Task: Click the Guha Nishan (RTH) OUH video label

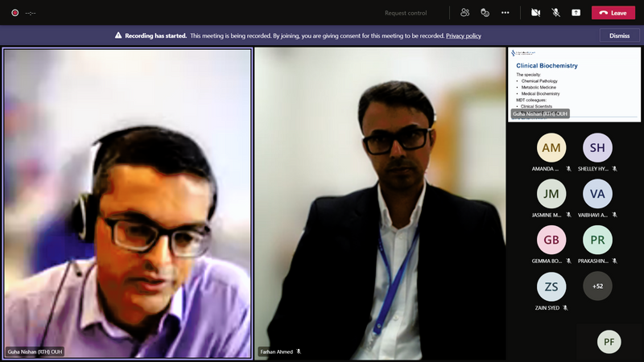Action: tap(35, 352)
